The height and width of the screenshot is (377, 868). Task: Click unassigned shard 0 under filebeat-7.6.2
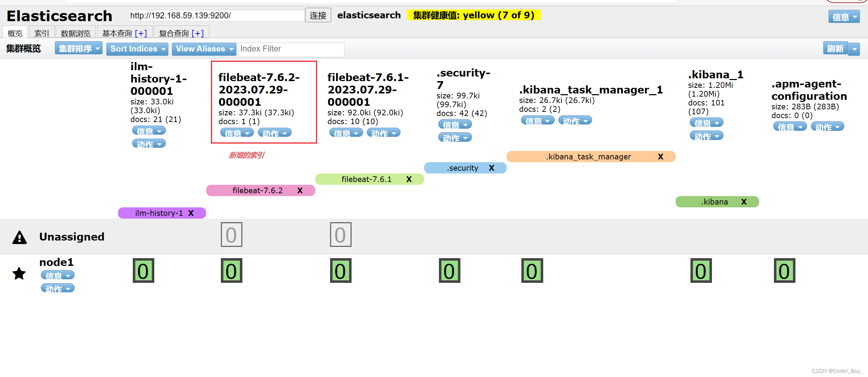(231, 235)
